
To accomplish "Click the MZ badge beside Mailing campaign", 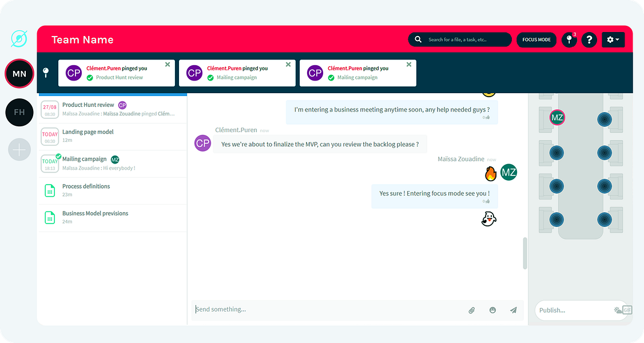I will 115,159.
